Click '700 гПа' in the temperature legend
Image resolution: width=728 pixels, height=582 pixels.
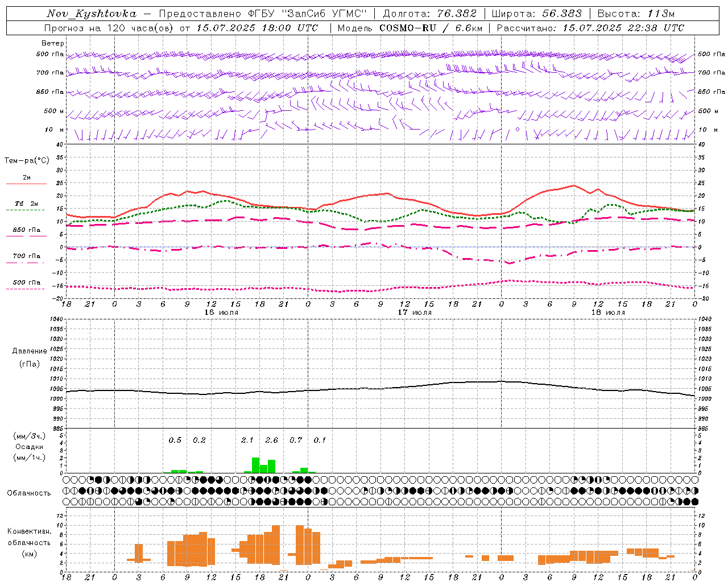[x=27, y=256]
